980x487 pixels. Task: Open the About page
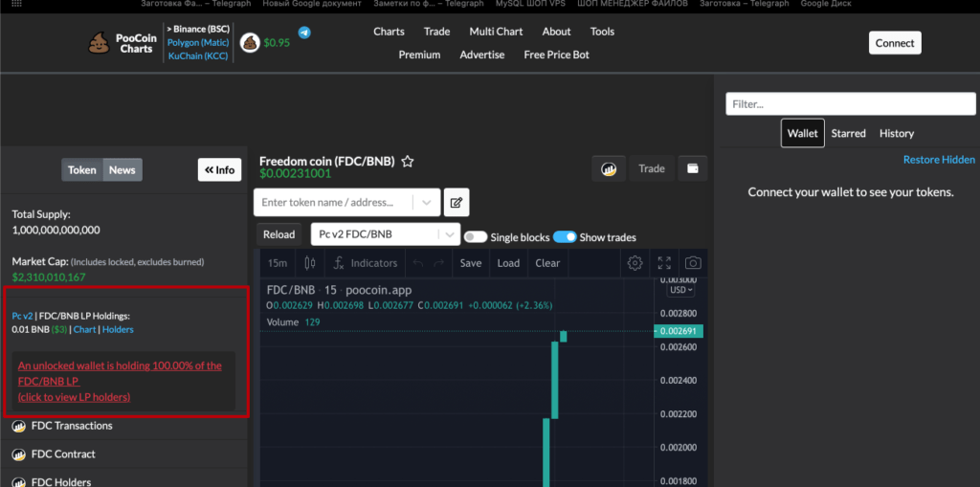(556, 32)
